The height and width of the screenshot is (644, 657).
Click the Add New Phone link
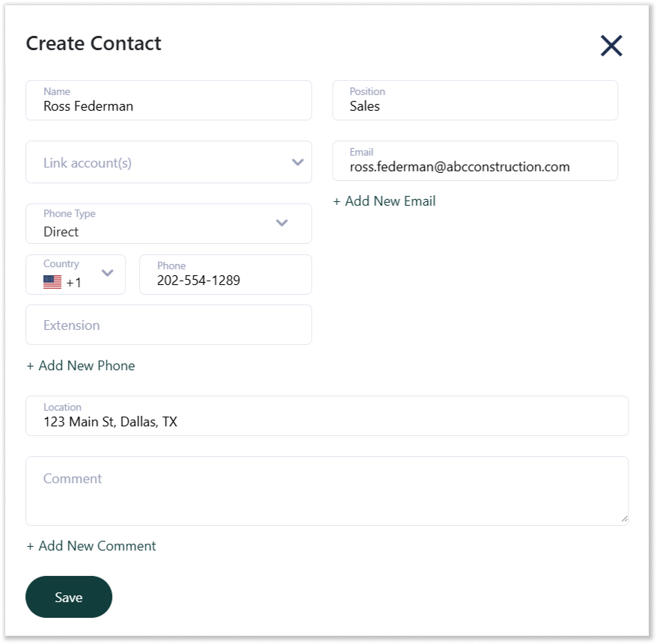81,366
